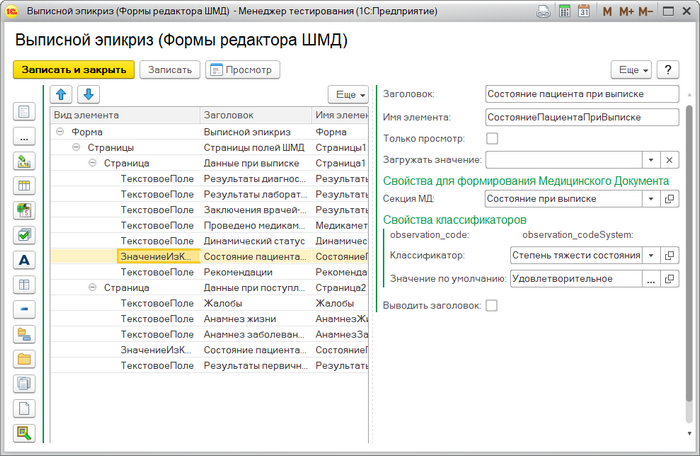
Task: Click into the Заголовок input field
Action: pos(582,94)
